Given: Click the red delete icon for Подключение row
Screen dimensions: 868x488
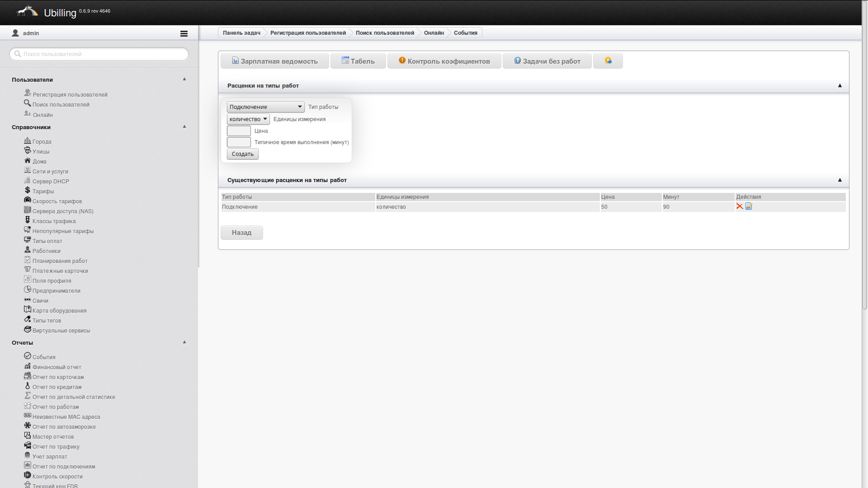Looking at the screenshot, I should 740,206.
